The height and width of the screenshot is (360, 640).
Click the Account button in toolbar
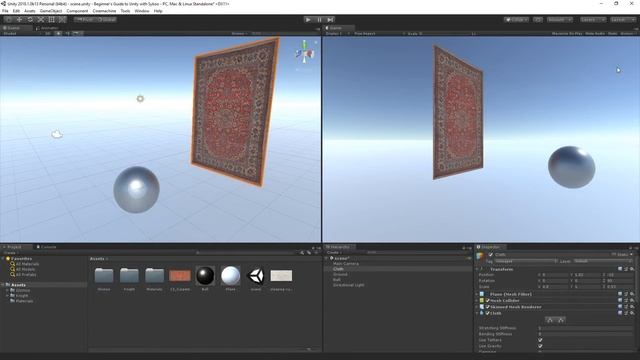[560, 19]
